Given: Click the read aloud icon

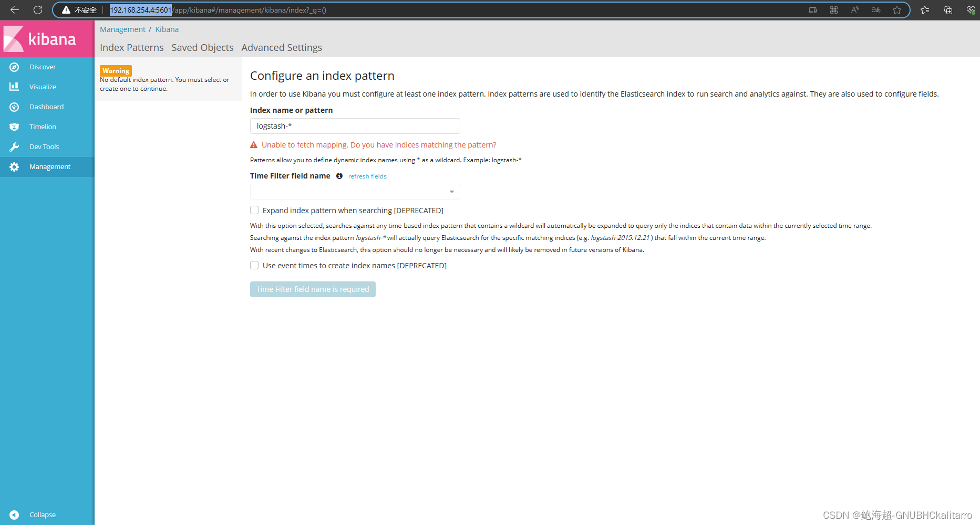Looking at the screenshot, I should tap(855, 10).
